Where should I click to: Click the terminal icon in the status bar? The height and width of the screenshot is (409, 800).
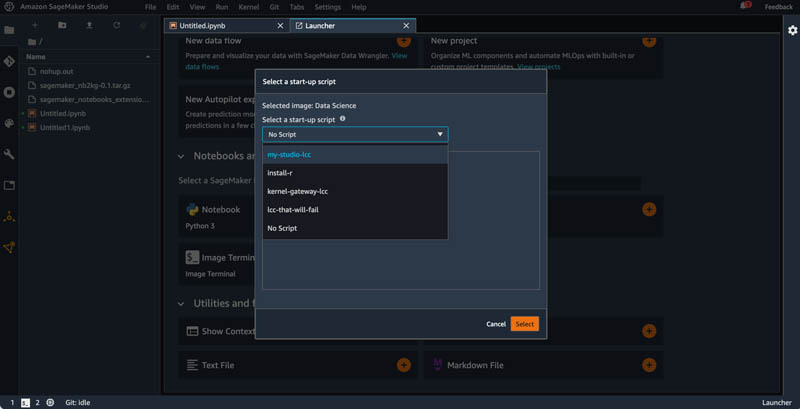[x=25, y=402]
